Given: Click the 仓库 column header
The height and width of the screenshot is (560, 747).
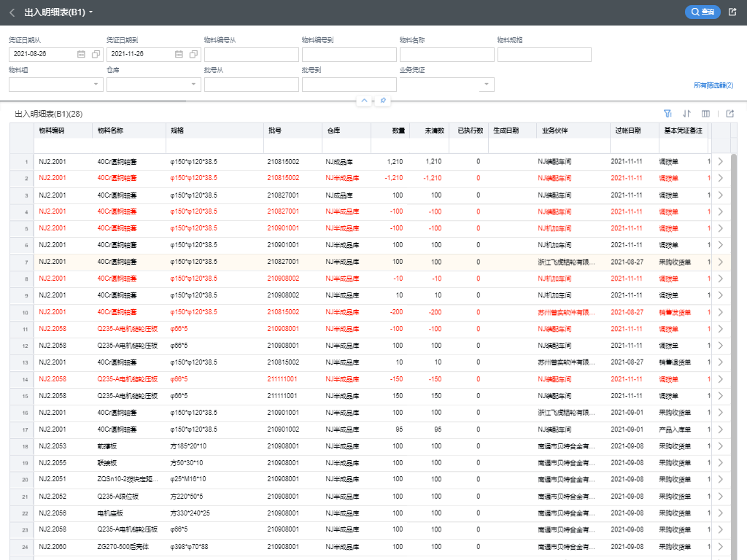Looking at the screenshot, I should click(347, 131).
